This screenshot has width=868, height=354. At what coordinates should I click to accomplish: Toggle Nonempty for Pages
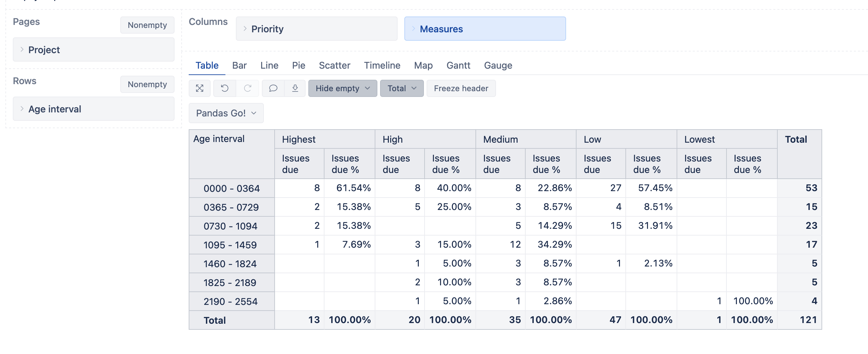[x=147, y=25]
